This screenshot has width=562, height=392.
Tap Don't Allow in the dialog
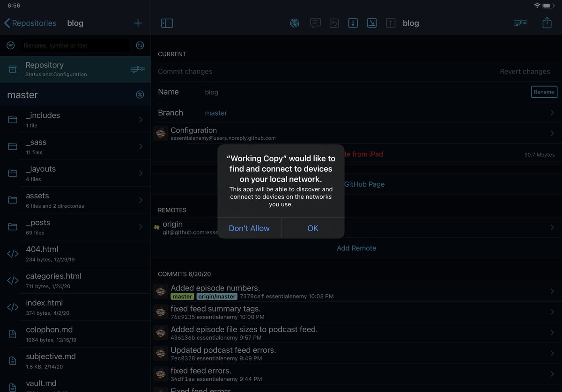(249, 228)
